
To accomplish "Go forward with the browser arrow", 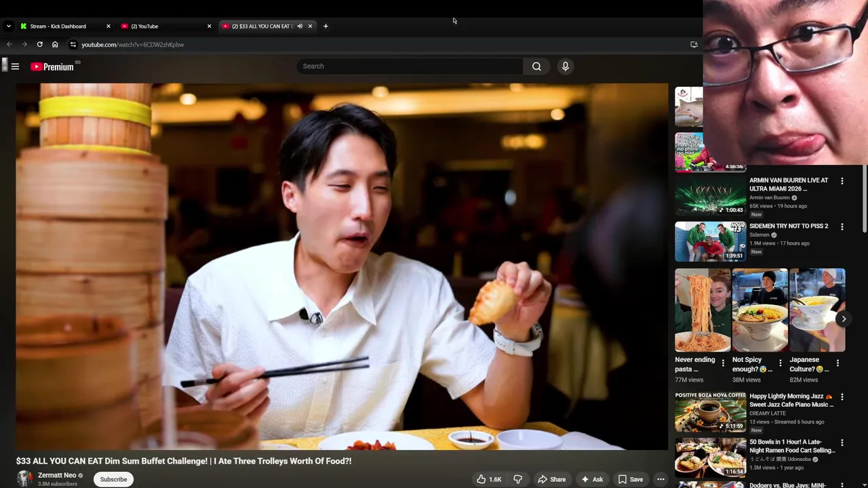I will (x=24, y=45).
